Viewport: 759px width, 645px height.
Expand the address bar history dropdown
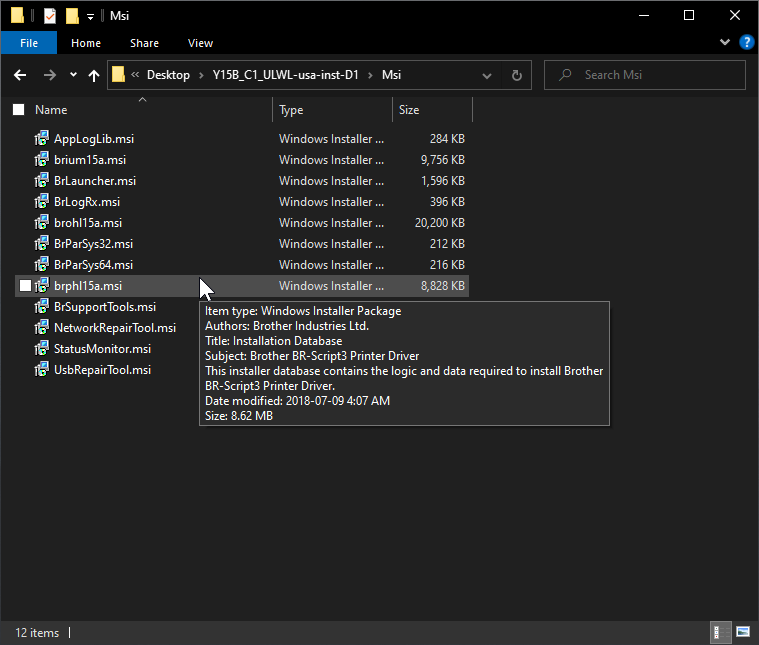tap(487, 76)
